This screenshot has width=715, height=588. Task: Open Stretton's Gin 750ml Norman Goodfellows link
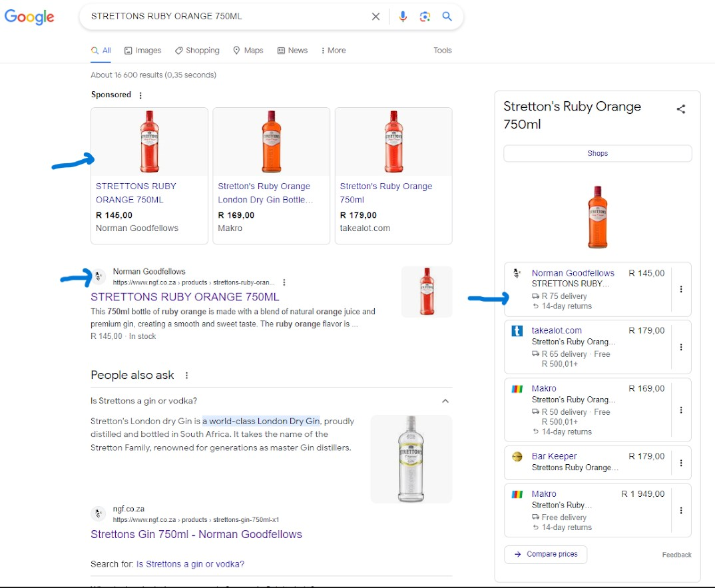[196, 534]
